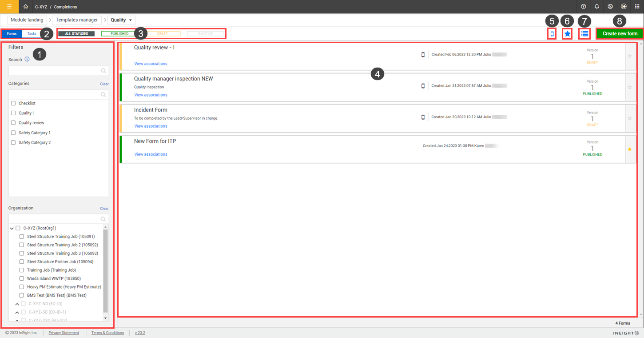Open View associations for Incident Form
Screen dimensions: 644x338
[x=151, y=126]
